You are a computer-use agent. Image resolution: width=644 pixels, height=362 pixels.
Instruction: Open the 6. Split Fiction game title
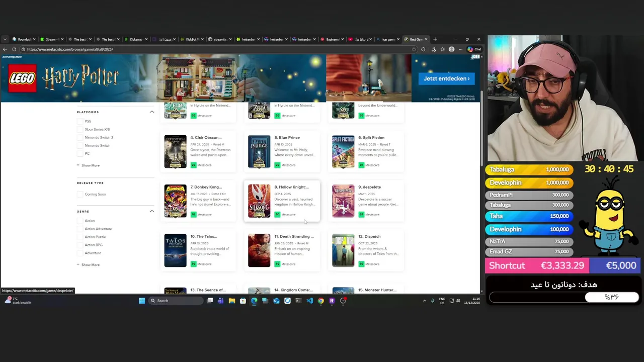(371, 137)
